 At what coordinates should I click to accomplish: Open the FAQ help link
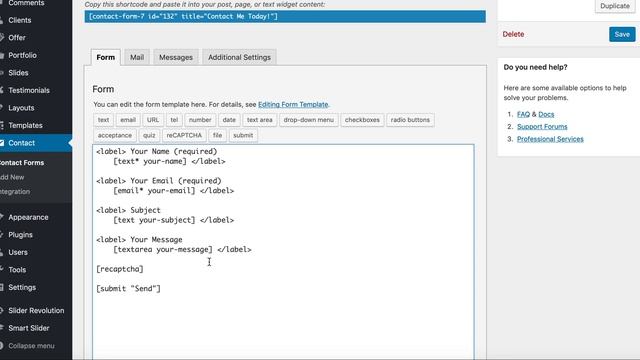pos(523,114)
